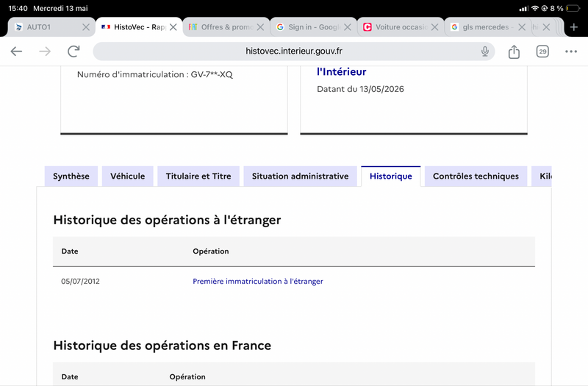588x386 pixels.
Task: Tap the Wi-Fi status icon
Action: click(535, 8)
